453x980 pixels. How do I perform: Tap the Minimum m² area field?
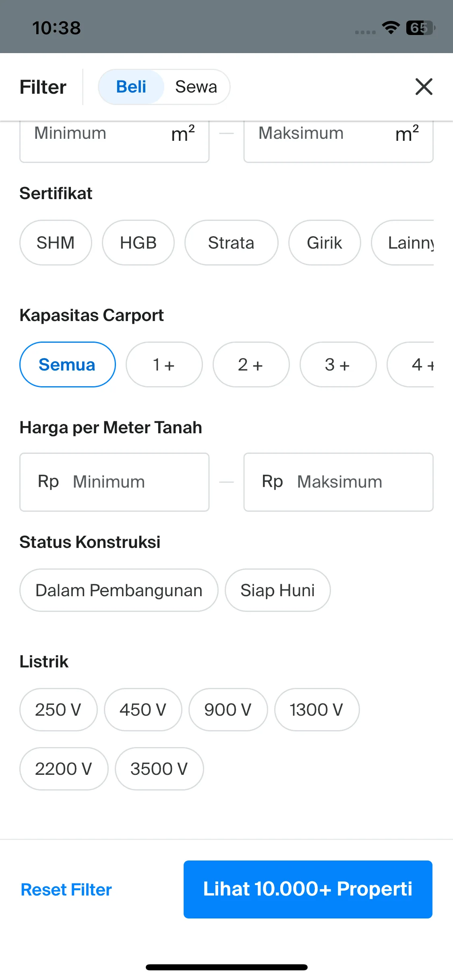click(114, 141)
